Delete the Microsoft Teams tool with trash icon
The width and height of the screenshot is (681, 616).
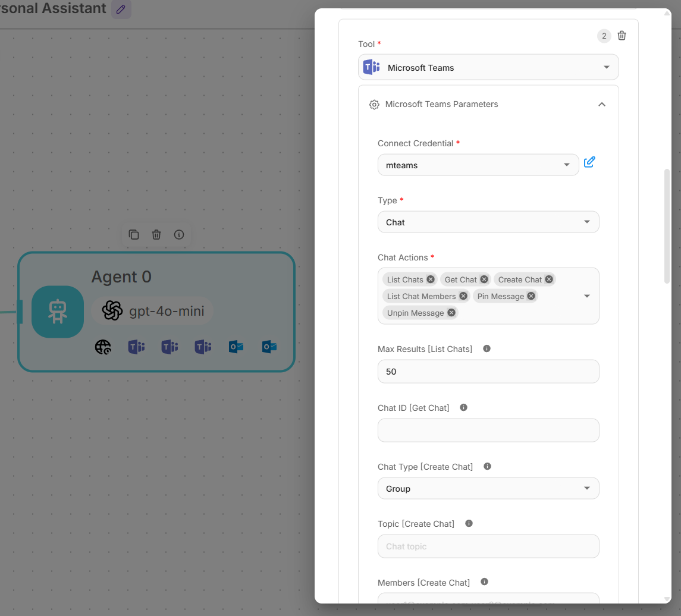(x=622, y=36)
